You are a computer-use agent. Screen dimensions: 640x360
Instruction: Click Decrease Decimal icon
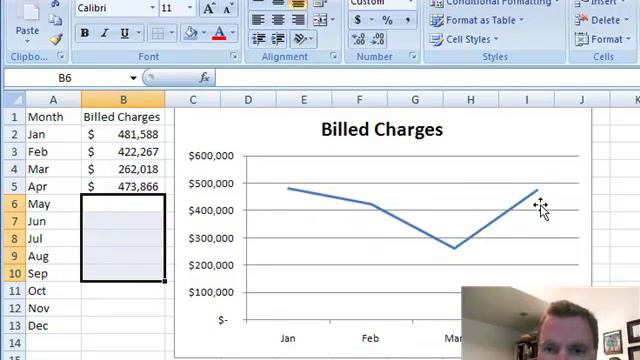[378, 39]
